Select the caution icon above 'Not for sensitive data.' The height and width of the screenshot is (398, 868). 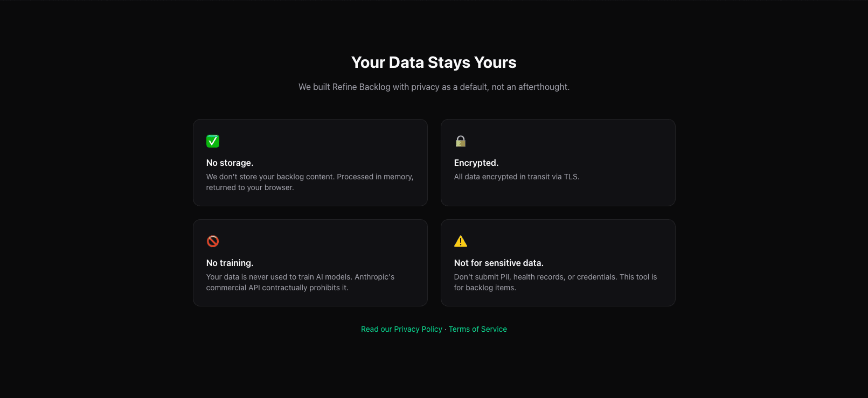coord(461,241)
